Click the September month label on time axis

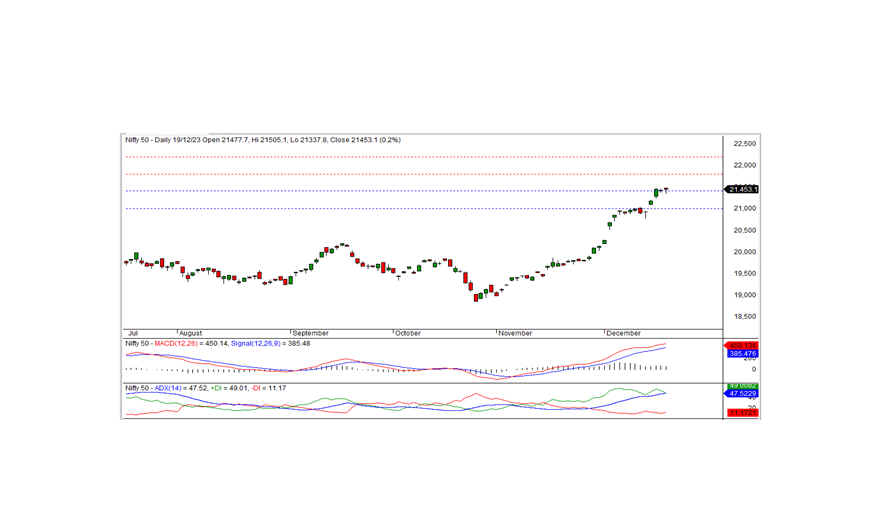pyautogui.click(x=310, y=334)
